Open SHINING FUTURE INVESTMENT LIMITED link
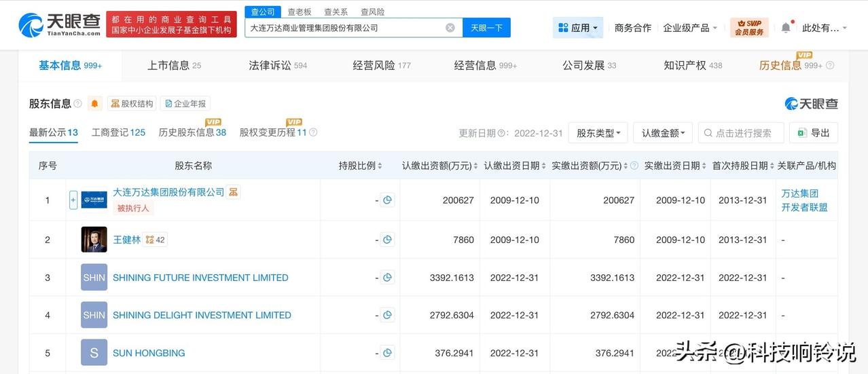The height and width of the screenshot is (374, 868). 200,278
